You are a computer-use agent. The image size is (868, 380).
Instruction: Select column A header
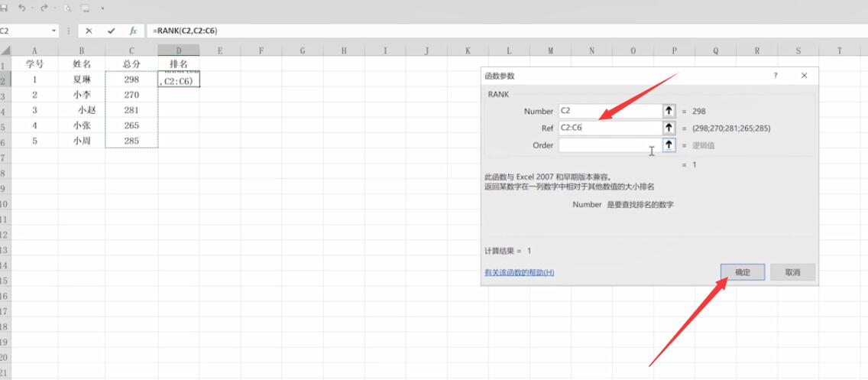pyautogui.click(x=34, y=50)
